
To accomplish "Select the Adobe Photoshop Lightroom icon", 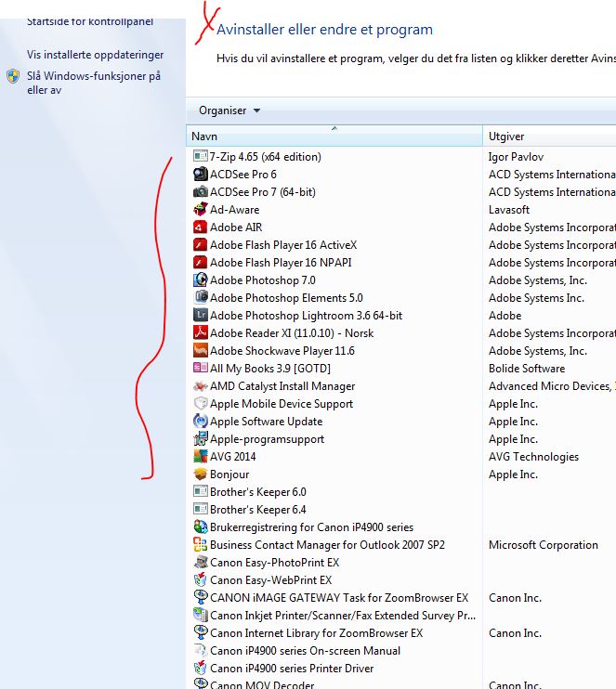I will [201, 316].
